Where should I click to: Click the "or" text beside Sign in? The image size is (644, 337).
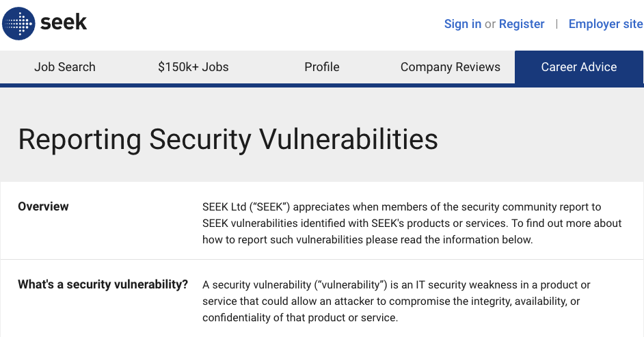point(490,24)
